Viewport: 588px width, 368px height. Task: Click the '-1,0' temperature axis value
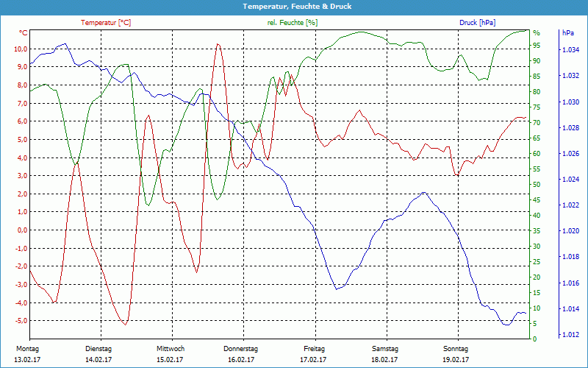point(21,249)
